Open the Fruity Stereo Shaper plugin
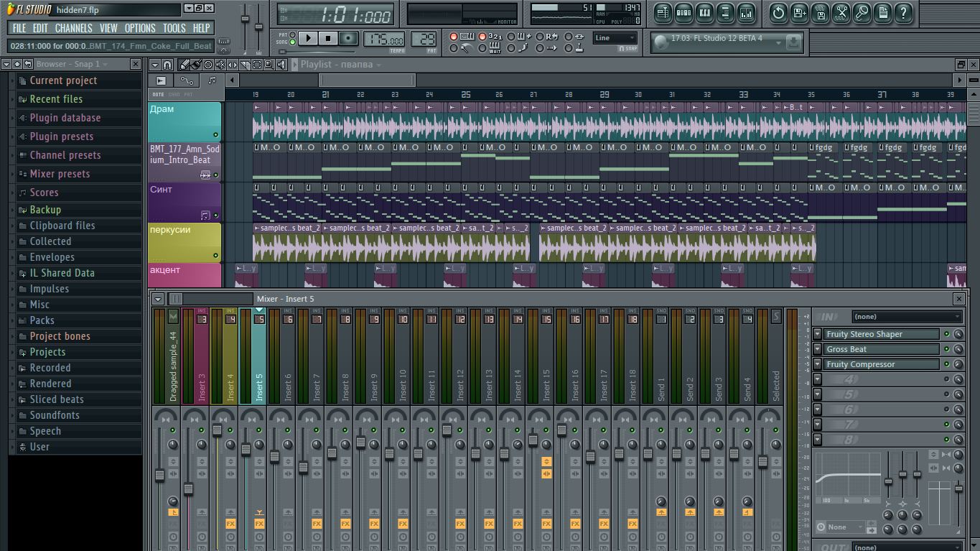Image resolution: width=980 pixels, height=551 pixels. point(882,334)
